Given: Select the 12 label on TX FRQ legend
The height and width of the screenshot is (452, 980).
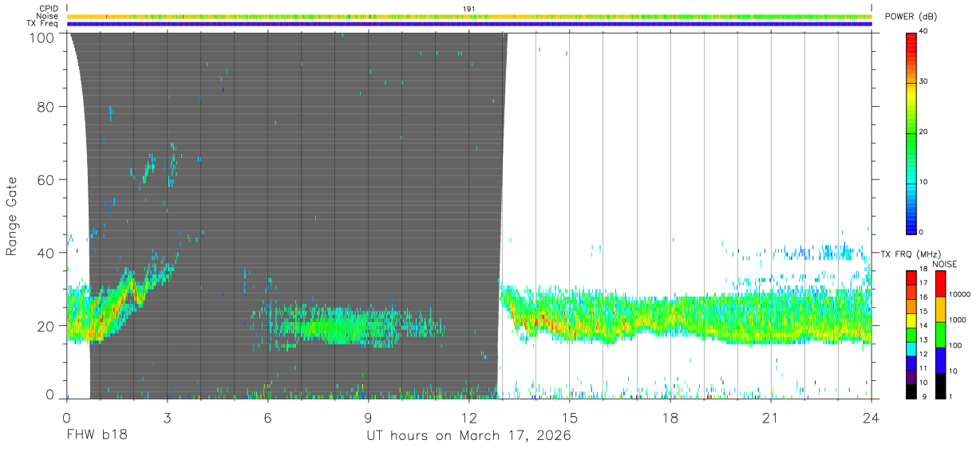Looking at the screenshot, I should (923, 356).
